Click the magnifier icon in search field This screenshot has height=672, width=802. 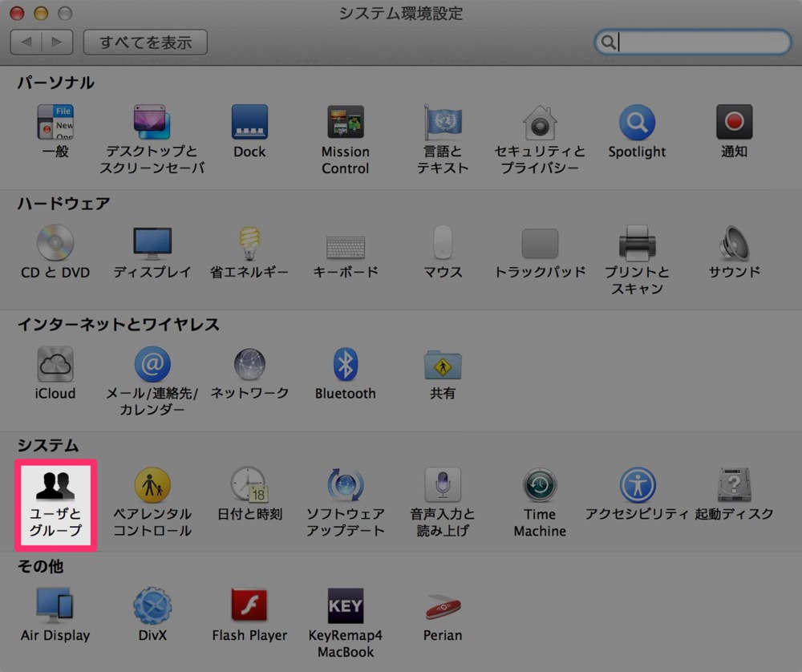(608, 42)
